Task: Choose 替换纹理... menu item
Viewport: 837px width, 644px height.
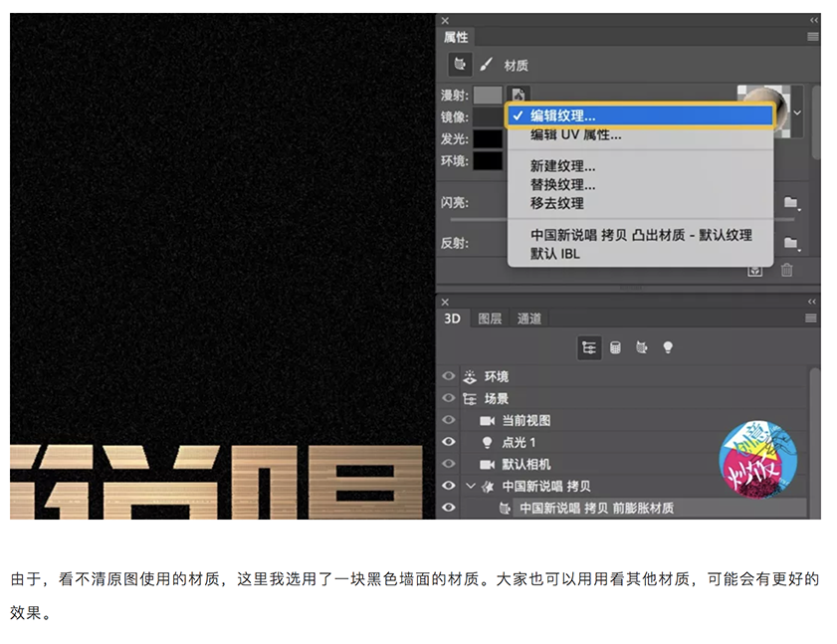Action: pyautogui.click(x=640, y=185)
